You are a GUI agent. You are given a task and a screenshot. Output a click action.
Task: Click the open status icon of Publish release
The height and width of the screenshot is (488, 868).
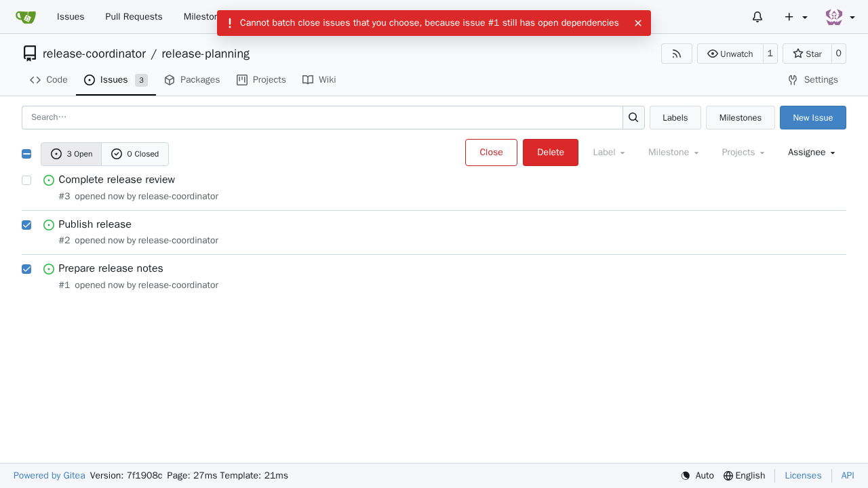tap(49, 225)
